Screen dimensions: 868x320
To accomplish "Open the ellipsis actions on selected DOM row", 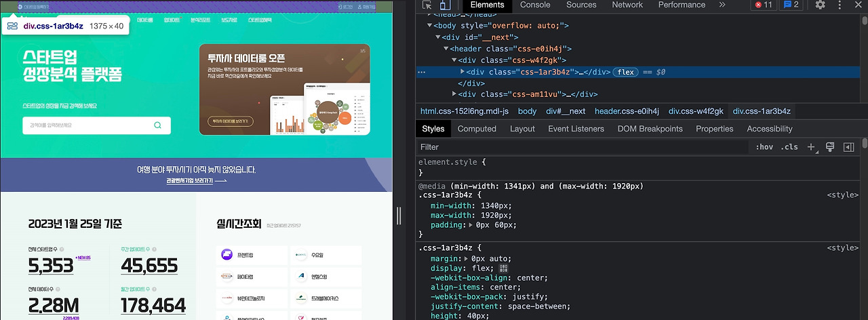I will coord(422,72).
